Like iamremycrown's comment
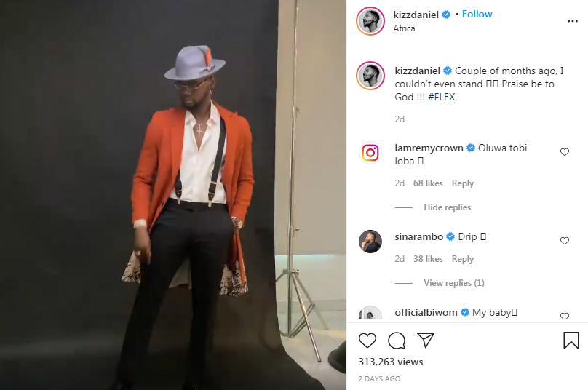588x390 pixels. tap(565, 152)
